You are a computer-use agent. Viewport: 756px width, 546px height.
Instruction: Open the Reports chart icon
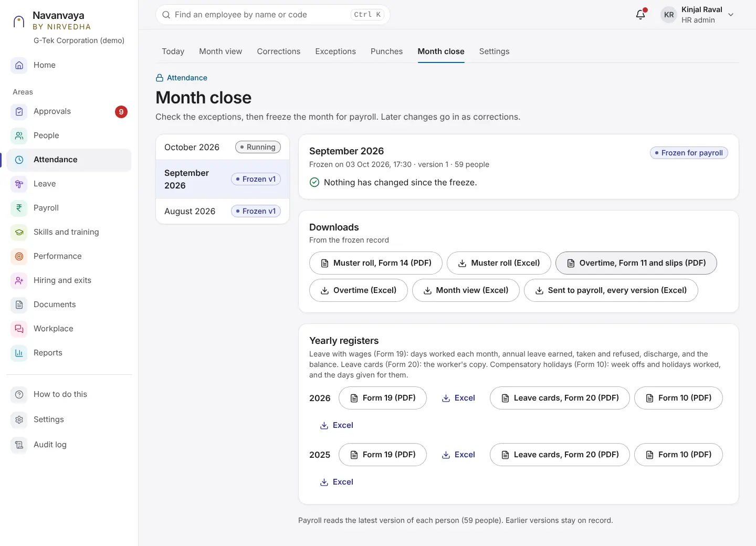19,353
